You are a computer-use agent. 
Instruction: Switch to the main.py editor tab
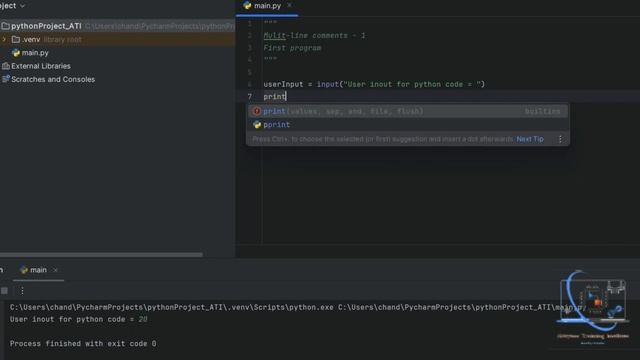tap(267, 6)
